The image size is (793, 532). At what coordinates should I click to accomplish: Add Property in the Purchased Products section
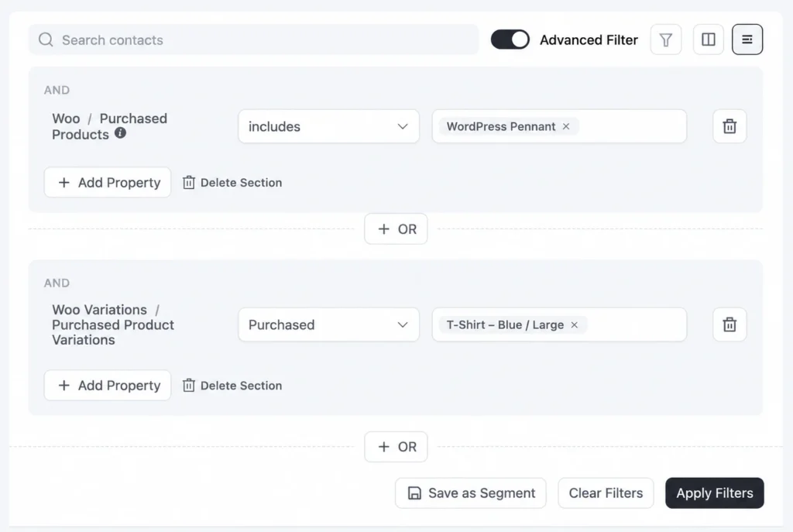point(107,183)
